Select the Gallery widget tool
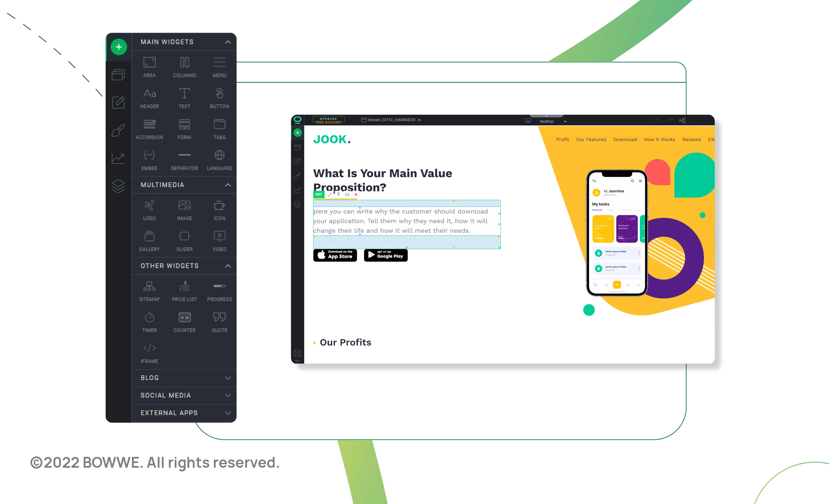829x504 pixels. pyautogui.click(x=149, y=240)
